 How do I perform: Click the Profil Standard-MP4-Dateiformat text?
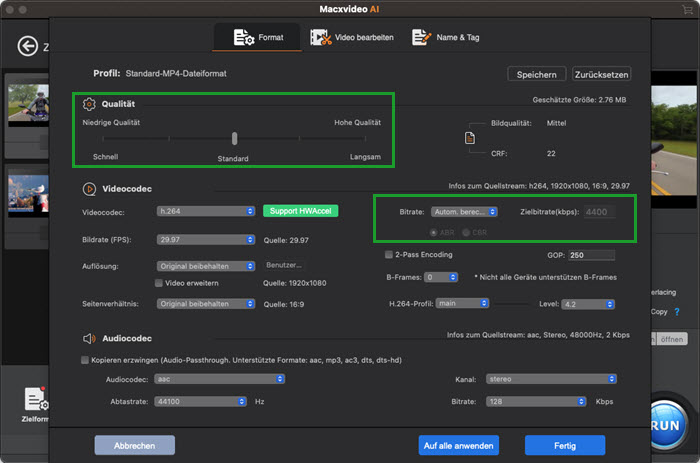click(176, 74)
